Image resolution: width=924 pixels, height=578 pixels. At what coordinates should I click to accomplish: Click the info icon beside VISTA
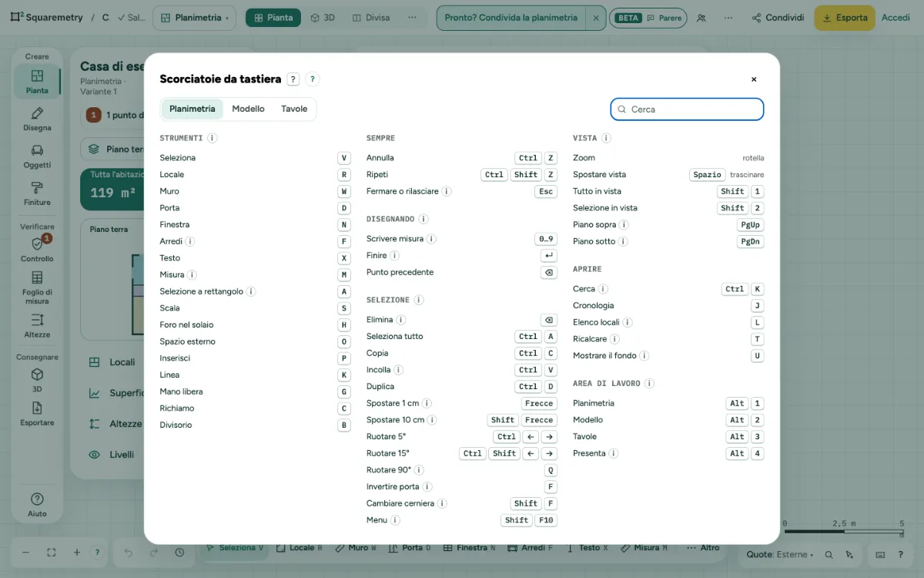[606, 138]
